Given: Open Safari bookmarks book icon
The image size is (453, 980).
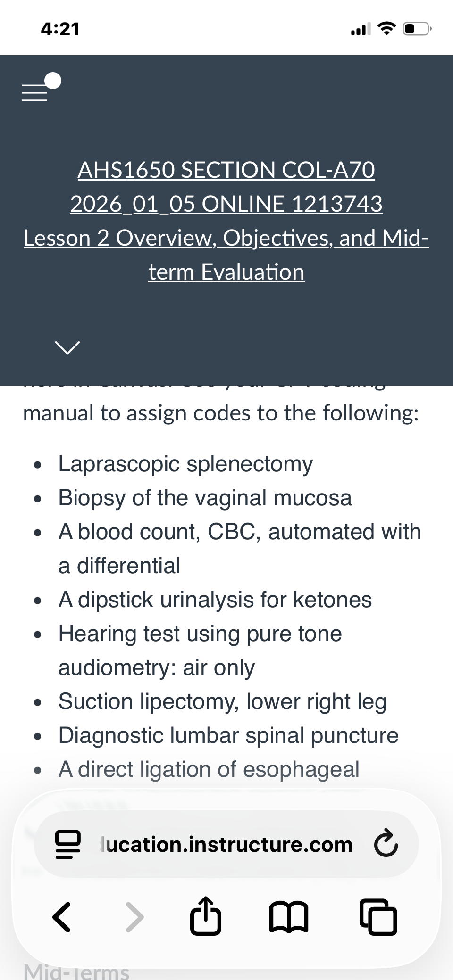Looking at the screenshot, I should coord(289,917).
